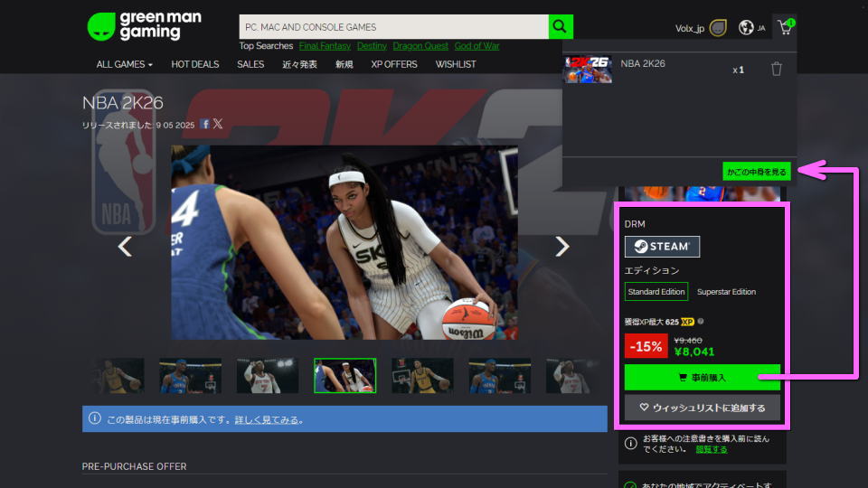The width and height of the screenshot is (868, 488).
Task: Open XP OFFERS menu item
Action: (394, 64)
